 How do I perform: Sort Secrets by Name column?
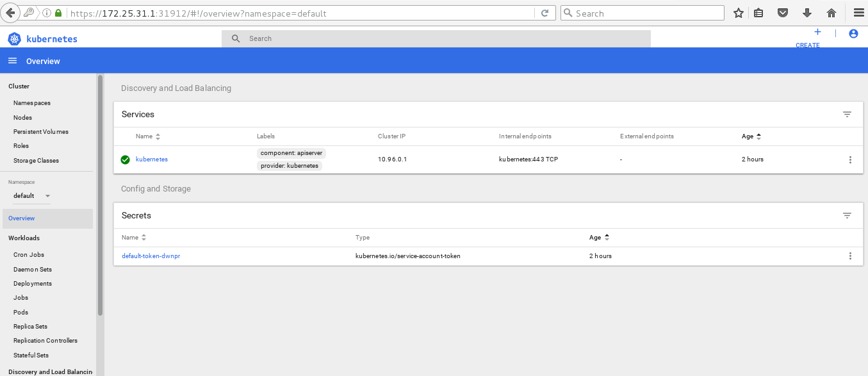[x=134, y=238]
